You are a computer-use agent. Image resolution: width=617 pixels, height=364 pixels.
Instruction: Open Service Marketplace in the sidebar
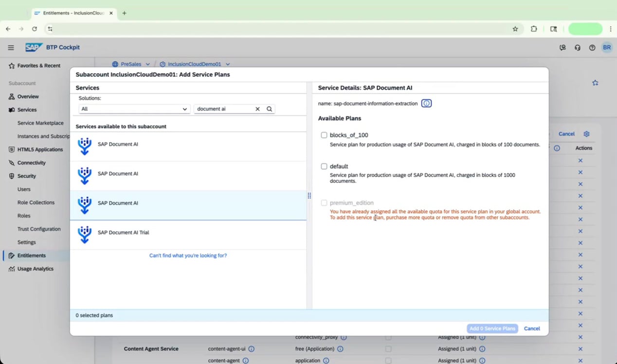point(40,123)
